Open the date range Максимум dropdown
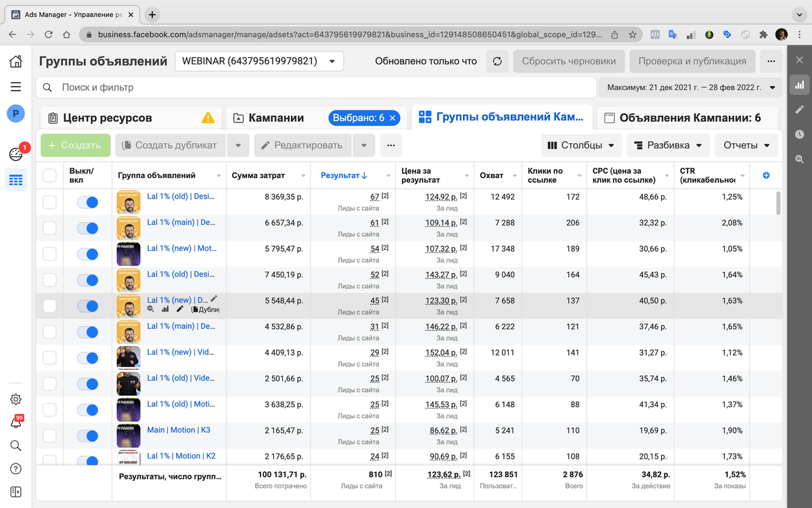 tap(690, 87)
